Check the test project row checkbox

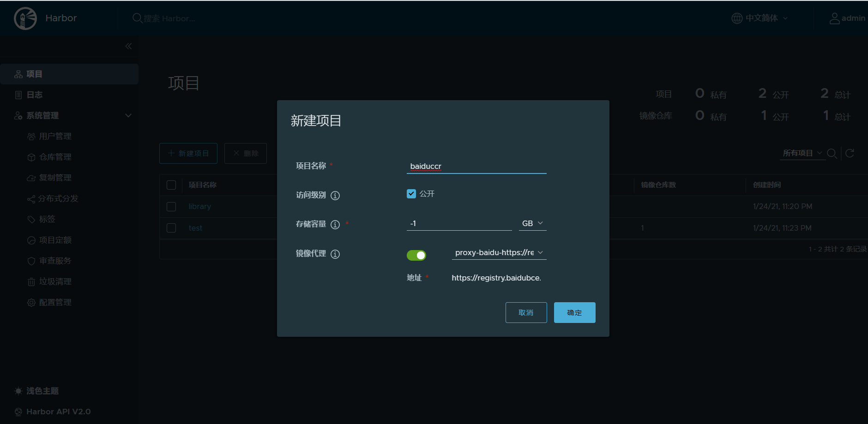pos(171,228)
